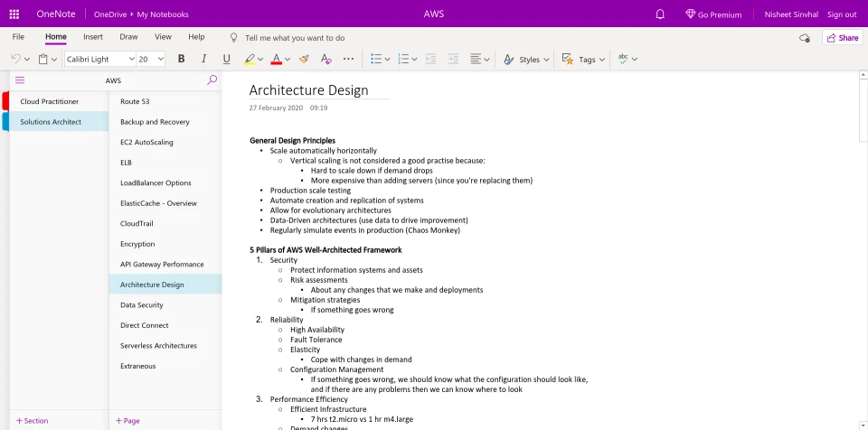Click the Clear Formatting icon
Viewport: 868px width, 430px height.
tap(326, 59)
